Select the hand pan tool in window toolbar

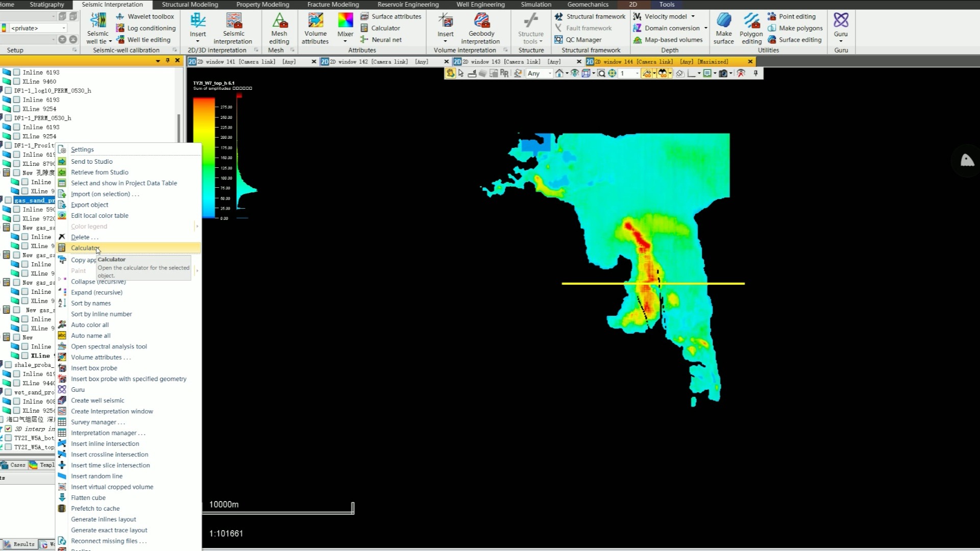450,73
